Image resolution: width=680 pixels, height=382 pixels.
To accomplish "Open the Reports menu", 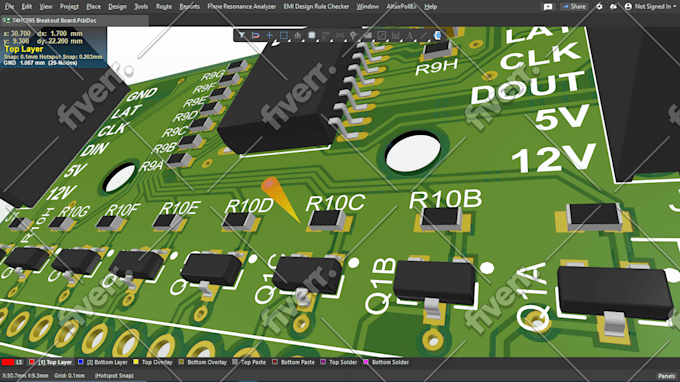I will (190, 7).
